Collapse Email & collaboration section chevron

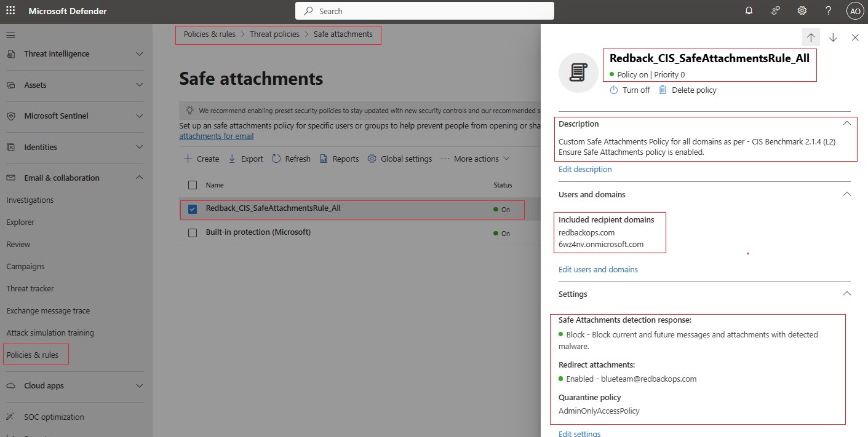pyautogui.click(x=140, y=178)
